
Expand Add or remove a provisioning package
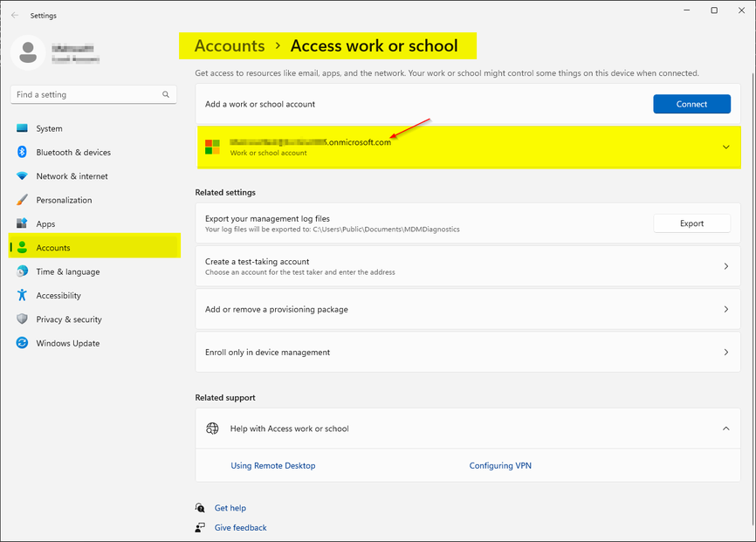tap(725, 308)
